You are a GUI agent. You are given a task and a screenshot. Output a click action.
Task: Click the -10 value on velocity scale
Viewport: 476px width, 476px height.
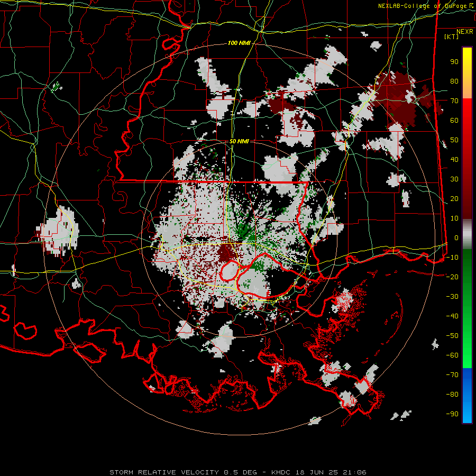452,258
